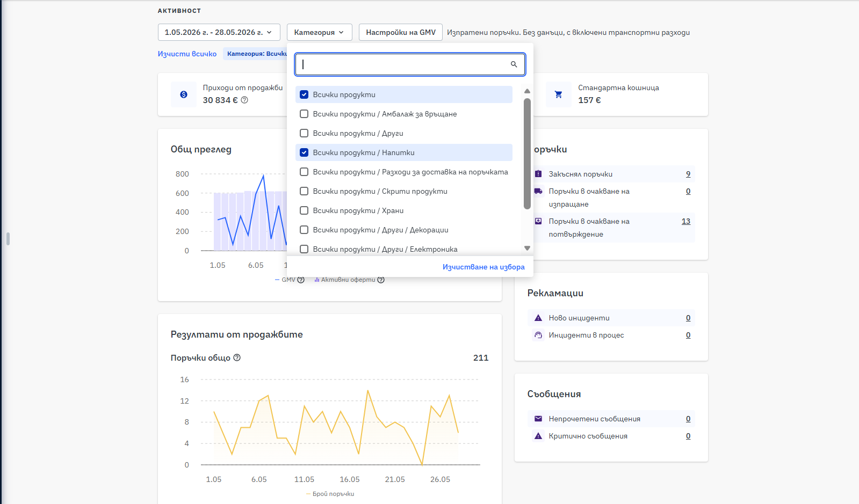Screen dimensions: 859x504
Task: Open help icon next to GMV legend
Action: (x=301, y=280)
